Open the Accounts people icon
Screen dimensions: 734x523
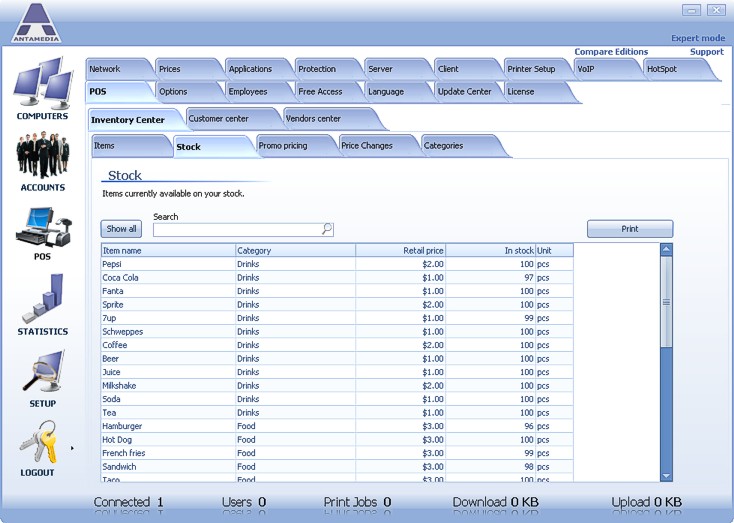(42, 156)
